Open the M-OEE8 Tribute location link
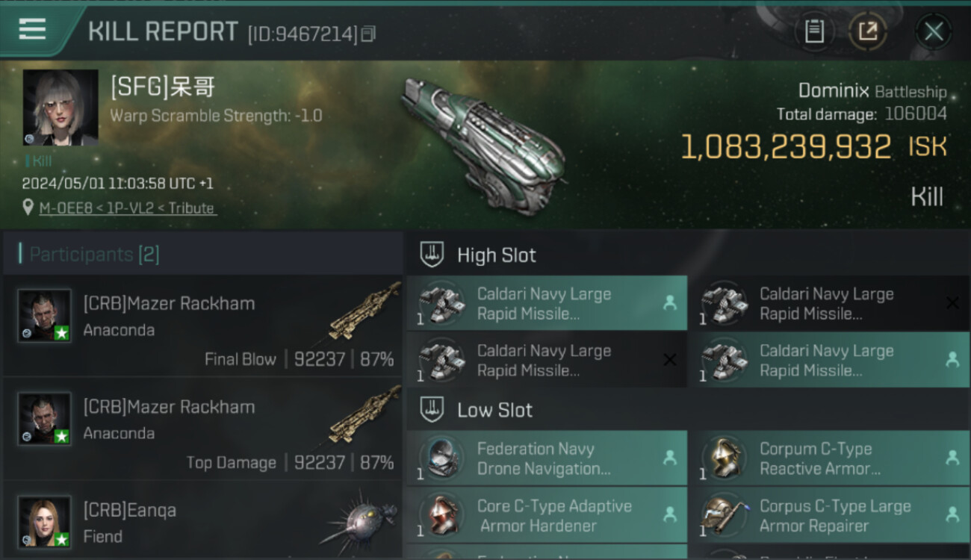Viewport: 971px width, 560px height. 128,208
